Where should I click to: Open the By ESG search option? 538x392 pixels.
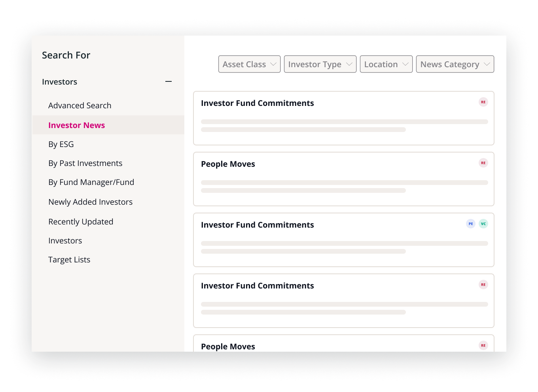(x=61, y=144)
